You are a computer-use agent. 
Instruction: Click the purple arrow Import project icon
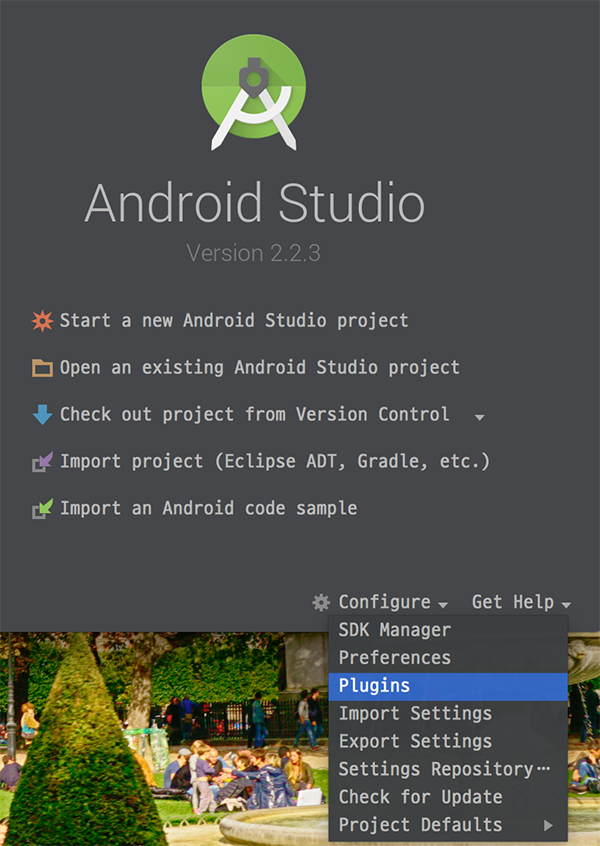click(42, 462)
